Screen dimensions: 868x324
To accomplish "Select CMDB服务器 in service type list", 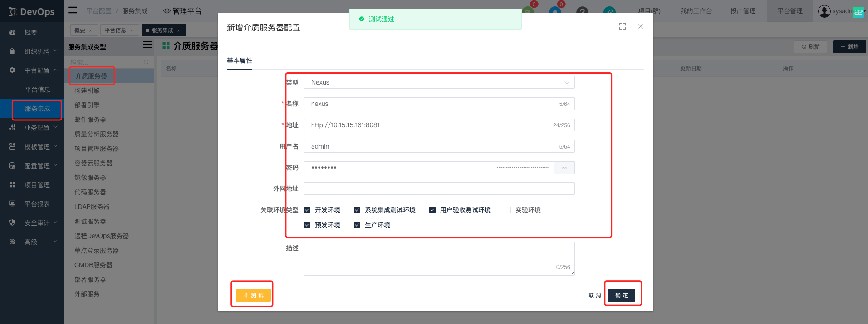I will (93, 265).
